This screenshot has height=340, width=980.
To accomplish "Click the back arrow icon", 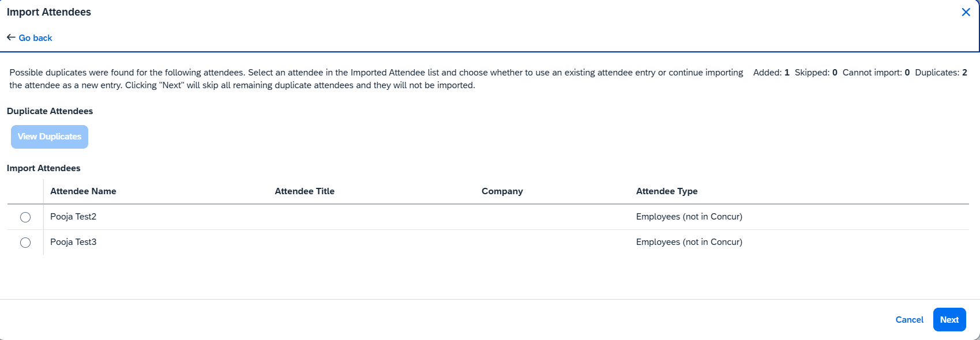I will coord(11,37).
